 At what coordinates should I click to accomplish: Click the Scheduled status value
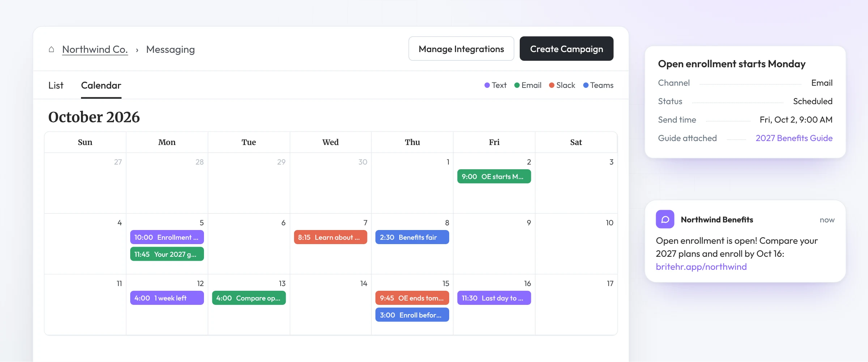point(813,101)
